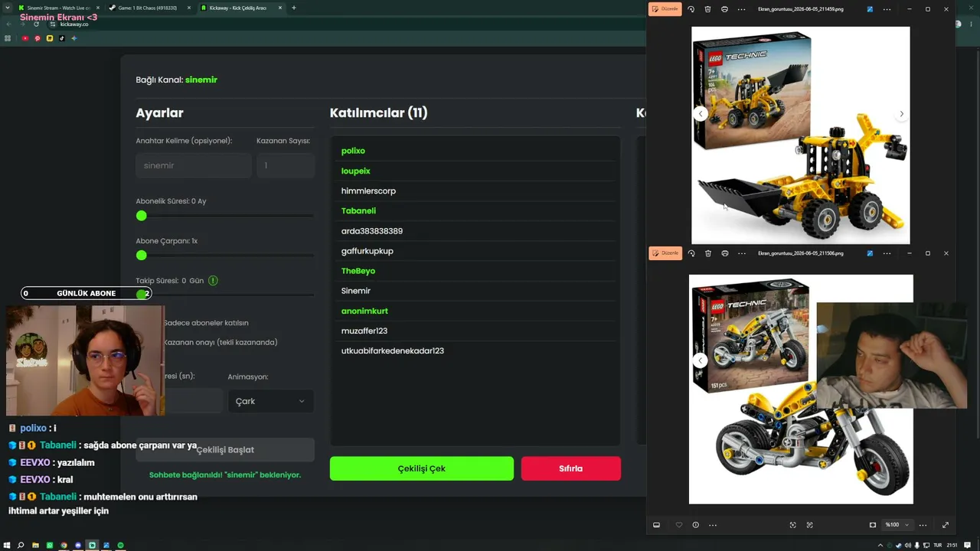980x551 pixels.
Task: Expand the browser tab search dropdown
Action: coord(7,8)
